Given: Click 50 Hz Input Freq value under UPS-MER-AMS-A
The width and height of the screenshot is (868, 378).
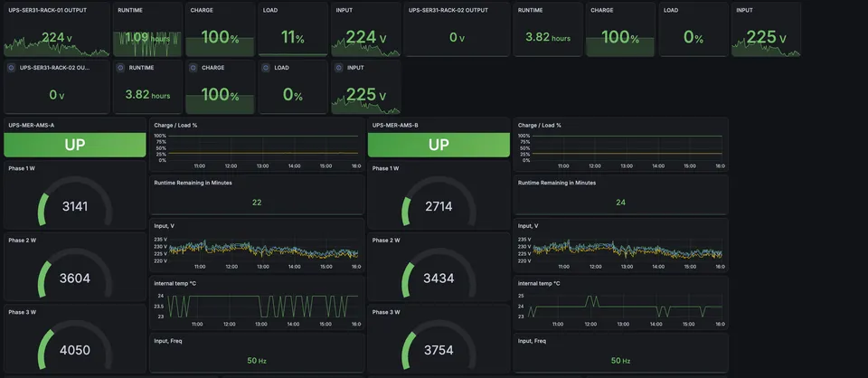Looking at the screenshot, I should [x=257, y=361].
